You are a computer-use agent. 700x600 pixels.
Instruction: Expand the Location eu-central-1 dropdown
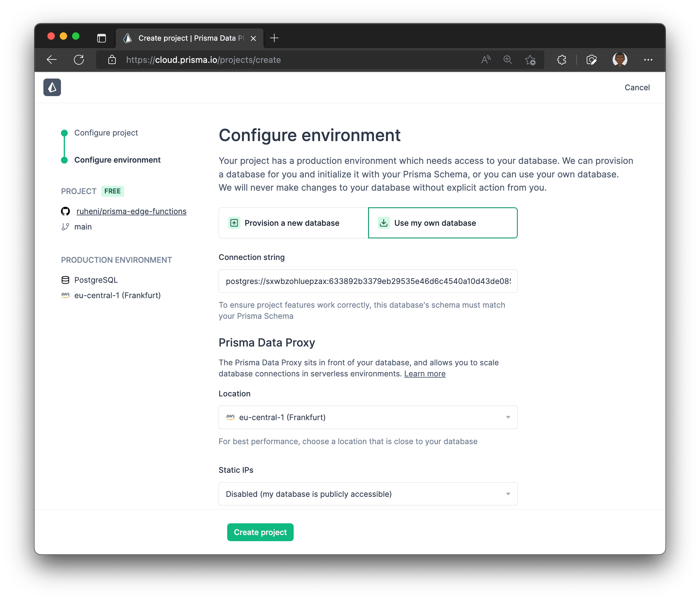368,417
